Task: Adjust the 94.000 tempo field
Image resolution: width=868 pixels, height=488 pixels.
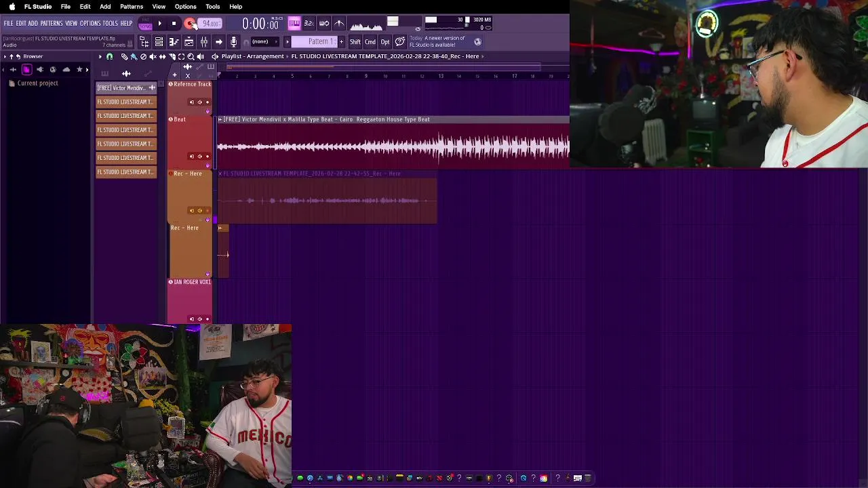Action: [211, 24]
